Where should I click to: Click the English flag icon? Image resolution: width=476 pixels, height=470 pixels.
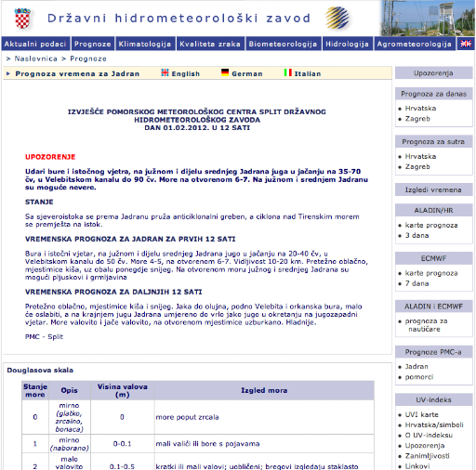pyautogui.click(x=165, y=72)
